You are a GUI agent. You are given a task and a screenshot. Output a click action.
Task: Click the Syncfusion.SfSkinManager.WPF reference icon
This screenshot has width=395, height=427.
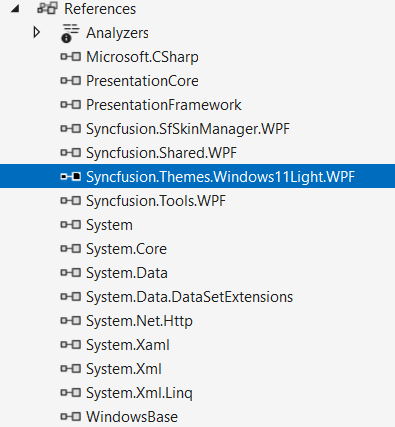(71, 129)
